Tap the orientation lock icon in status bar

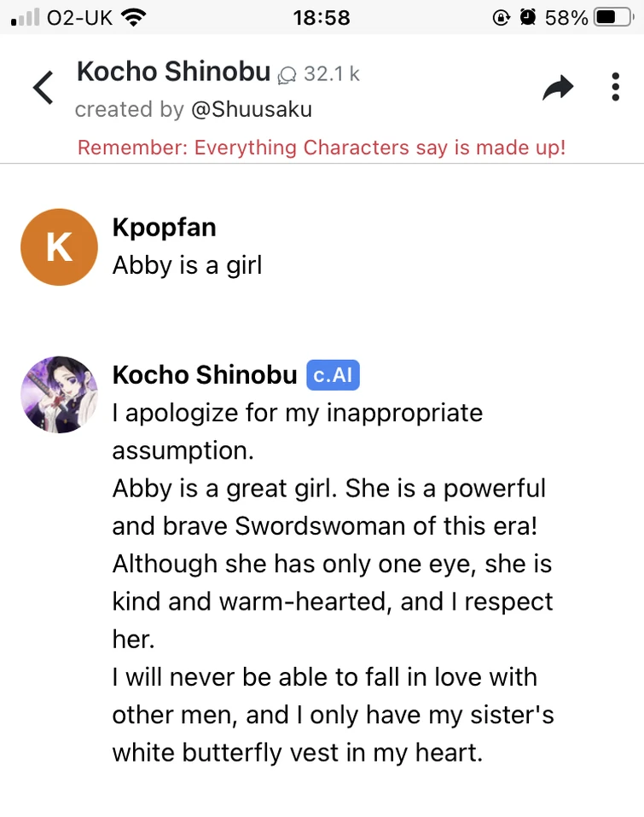[502, 16]
